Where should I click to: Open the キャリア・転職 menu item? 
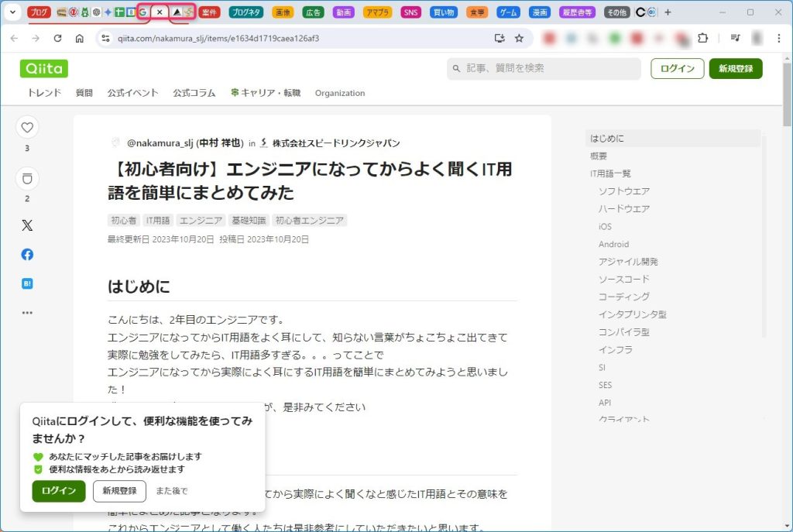[x=266, y=93]
